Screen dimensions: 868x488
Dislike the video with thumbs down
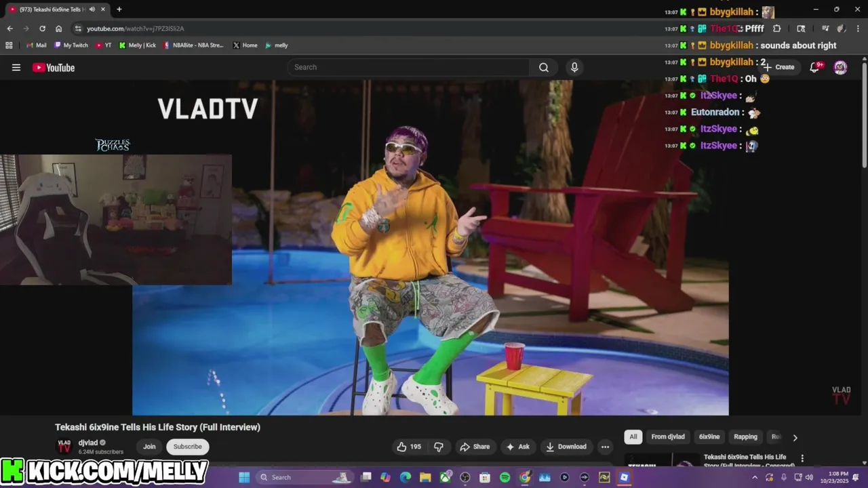click(x=439, y=447)
